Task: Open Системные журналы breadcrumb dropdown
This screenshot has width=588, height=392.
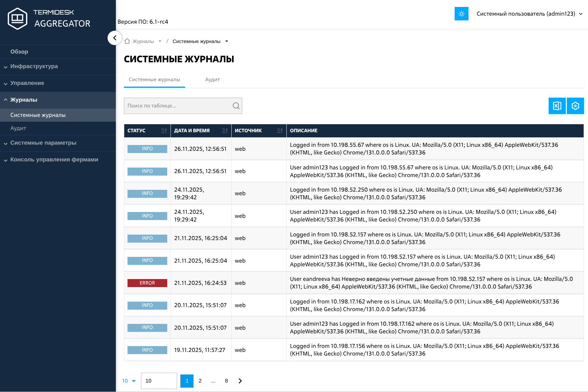Action: [x=227, y=42]
